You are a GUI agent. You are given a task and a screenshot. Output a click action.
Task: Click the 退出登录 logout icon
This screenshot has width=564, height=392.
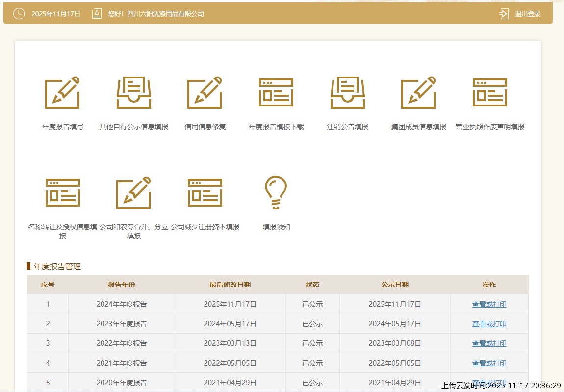504,14
